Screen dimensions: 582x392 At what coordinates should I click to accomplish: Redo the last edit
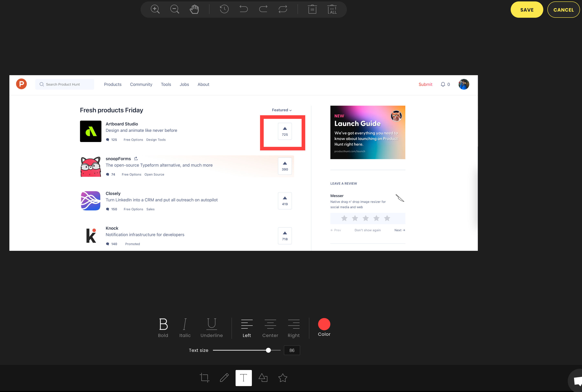(x=263, y=9)
